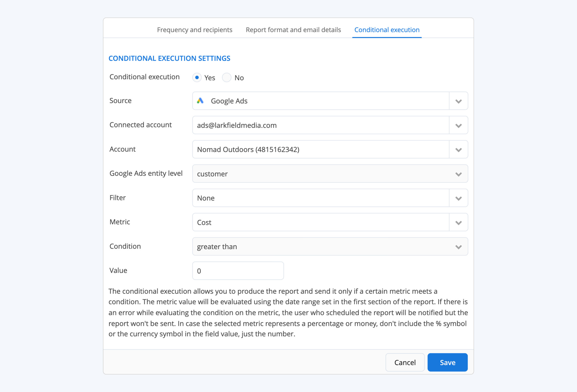Expand the Connected account dropdown arrow
577x392 pixels.
[x=458, y=125]
